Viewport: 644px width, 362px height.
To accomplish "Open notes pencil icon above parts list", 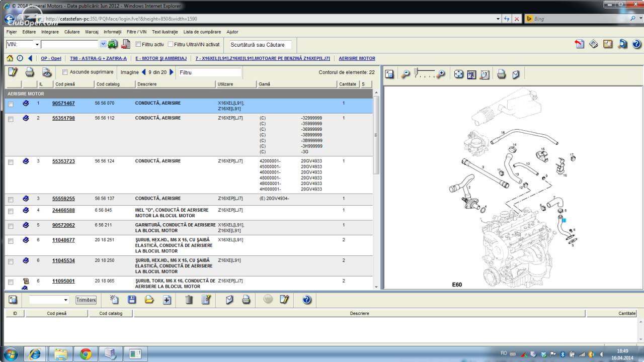I will 13,72.
